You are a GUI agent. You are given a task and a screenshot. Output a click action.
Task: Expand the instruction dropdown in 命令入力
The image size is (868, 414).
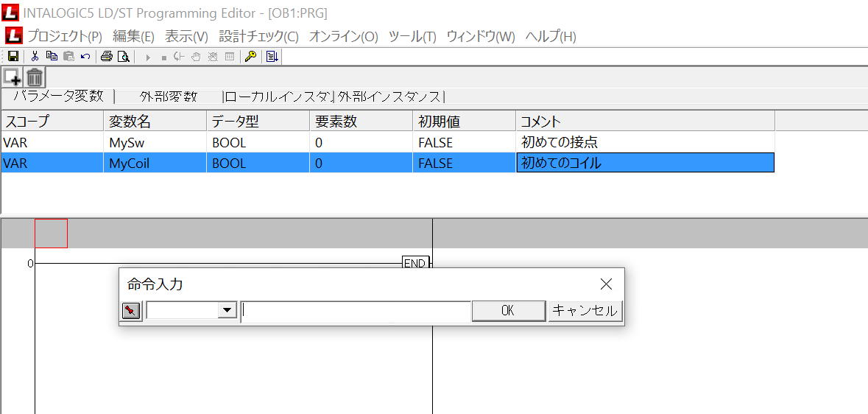coord(227,311)
